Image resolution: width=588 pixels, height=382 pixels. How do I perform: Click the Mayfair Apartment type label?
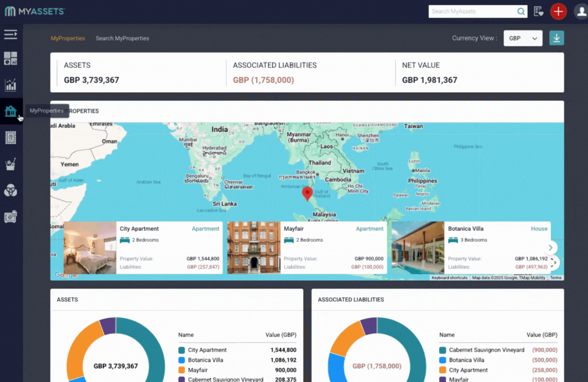[x=369, y=229]
